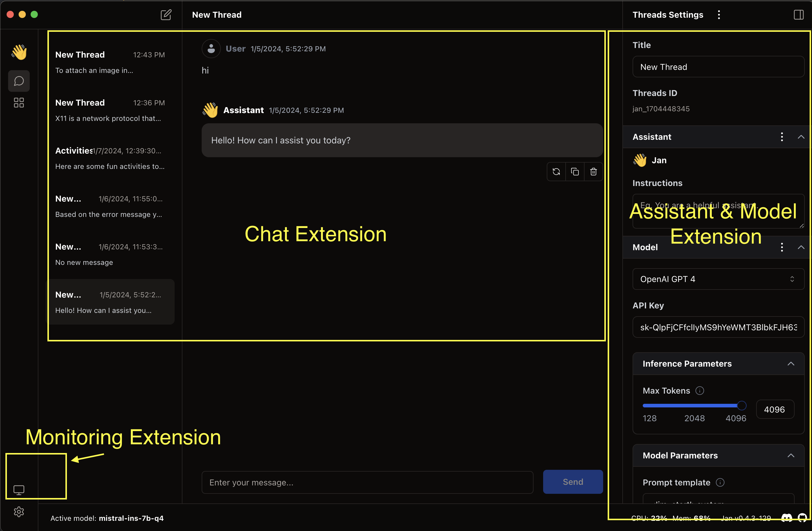Regenerate the assistant's reply
Viewport: 812px width, 531px height.
tap(556, 172)
